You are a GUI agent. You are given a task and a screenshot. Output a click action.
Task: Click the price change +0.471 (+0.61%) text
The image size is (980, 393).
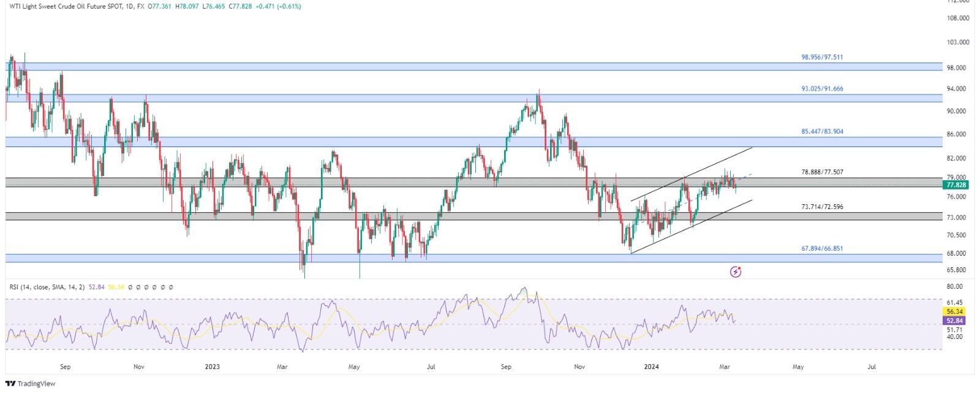278,6
